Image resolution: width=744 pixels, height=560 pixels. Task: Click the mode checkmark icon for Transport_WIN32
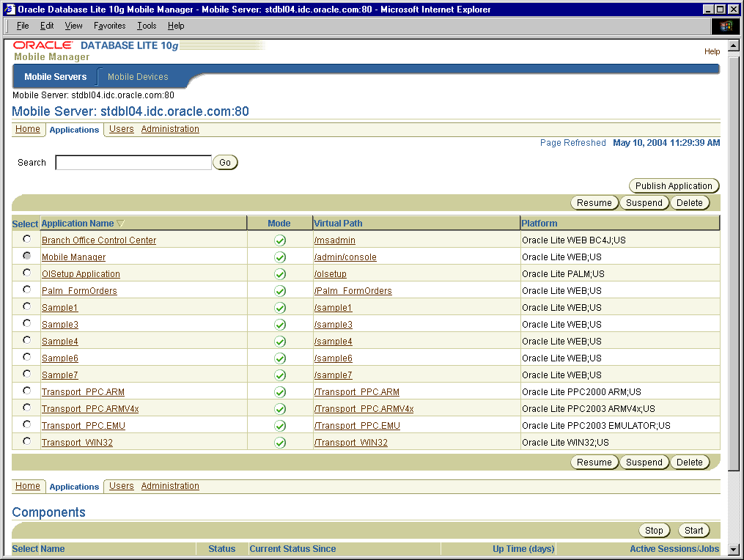pyautogui.click(x=280, y=443)
